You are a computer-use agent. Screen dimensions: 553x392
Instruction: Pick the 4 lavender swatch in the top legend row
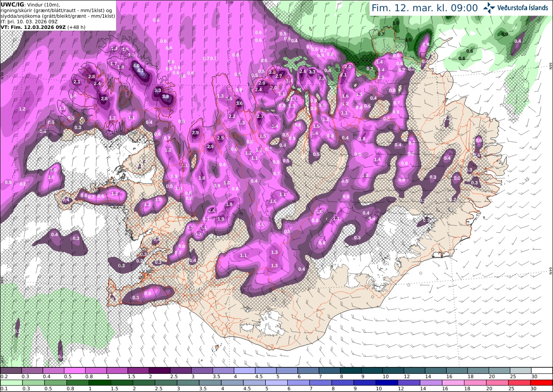[245, 370]
